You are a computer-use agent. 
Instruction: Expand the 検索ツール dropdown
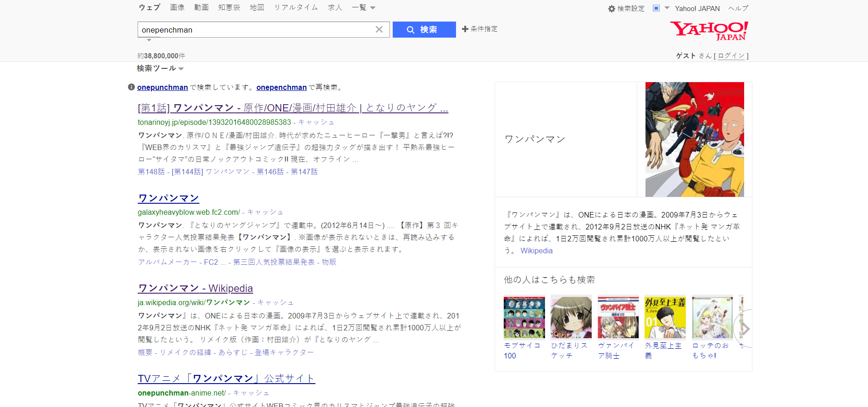pyautogui.click(x=160, y=68)
